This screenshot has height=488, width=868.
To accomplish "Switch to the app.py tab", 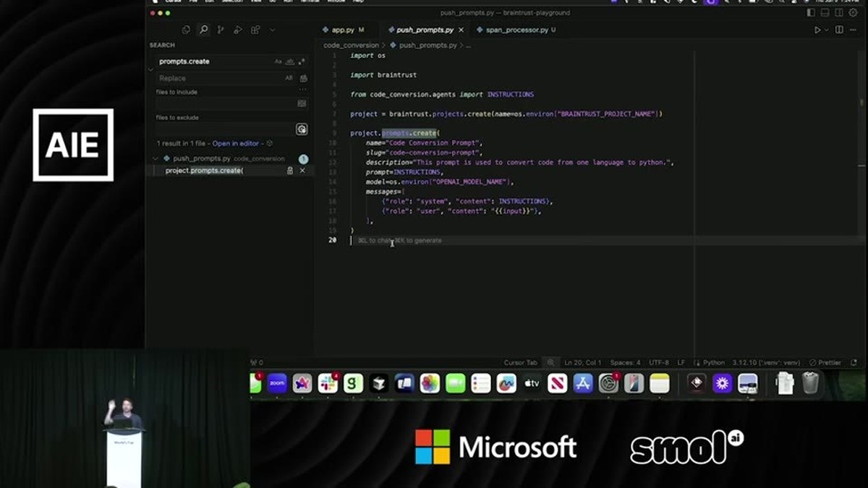I will (342, 30).
